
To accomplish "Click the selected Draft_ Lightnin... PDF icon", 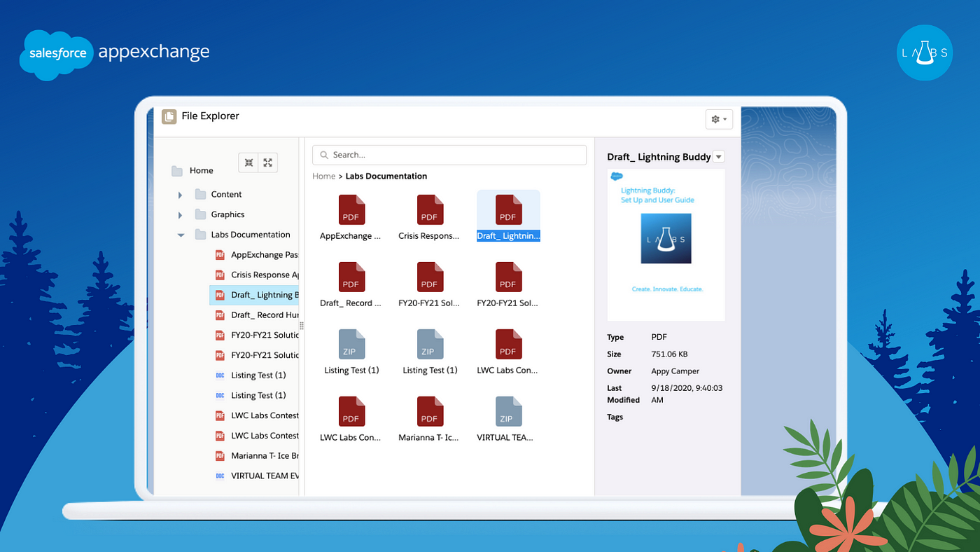I will point(508,209).
